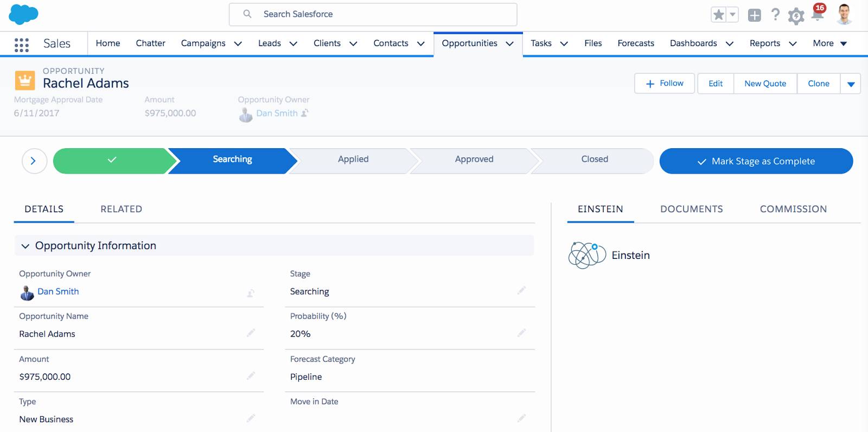This screenshot has height=432, width=868.
Task: Open the Files tab
Action: tap(593, 43)
